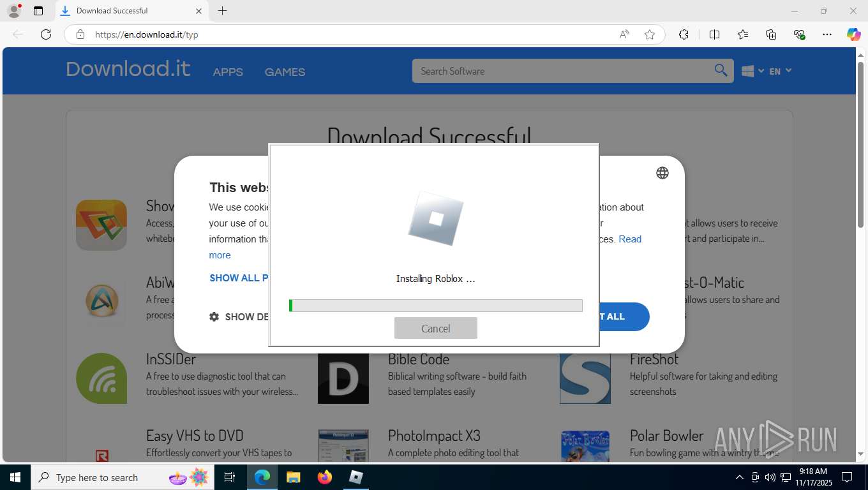Open the InSSIDer app title

coord(171,359)
